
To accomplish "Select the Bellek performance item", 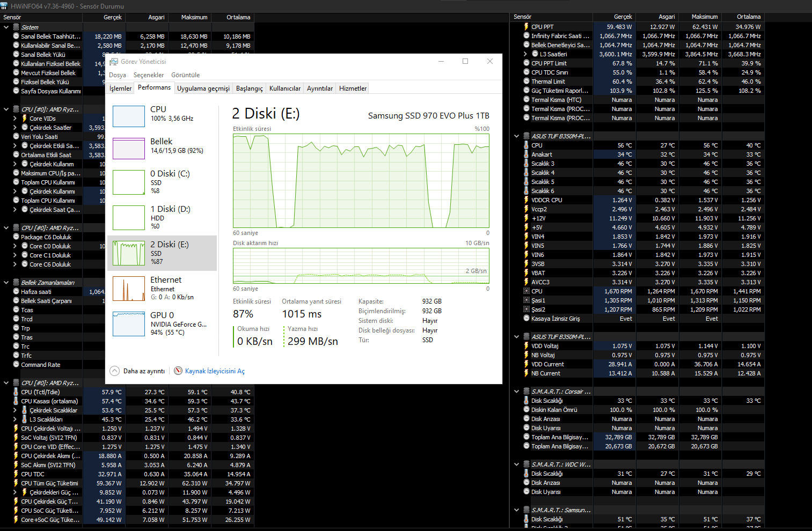I will pyautogui.click(x=162, y=148).
